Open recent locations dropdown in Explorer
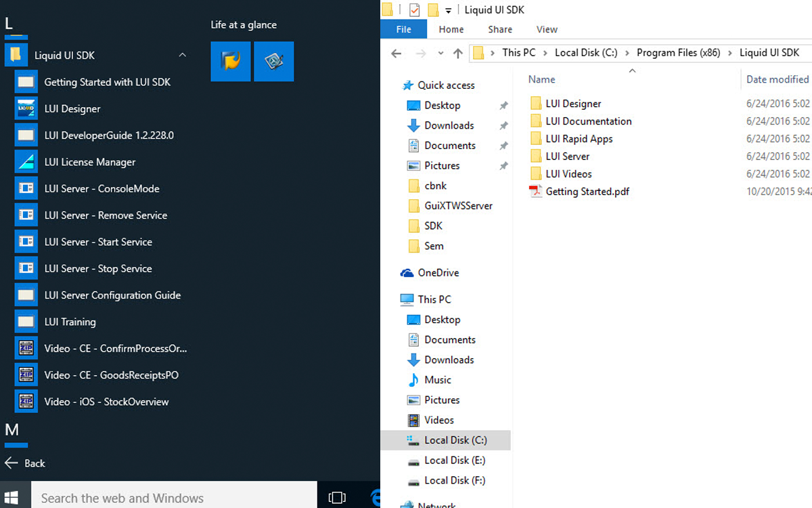The width and height of the screenshot is (812, 508). [x=441, y=53]
